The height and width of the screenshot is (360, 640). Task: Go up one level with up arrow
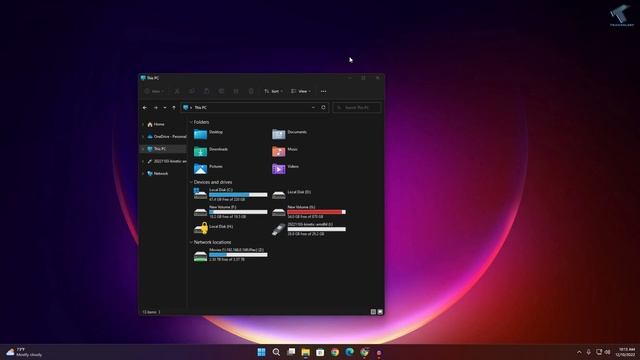click(174, 108)
